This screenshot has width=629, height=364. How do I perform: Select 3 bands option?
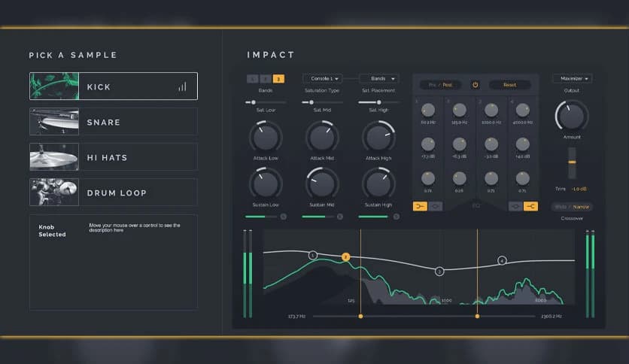(278, 79)
